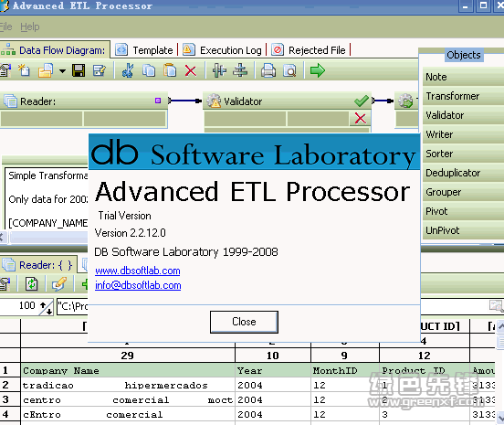Screen dimensions: 504x425
Task: Open the Help menu
Action: [x=30, y=27]
